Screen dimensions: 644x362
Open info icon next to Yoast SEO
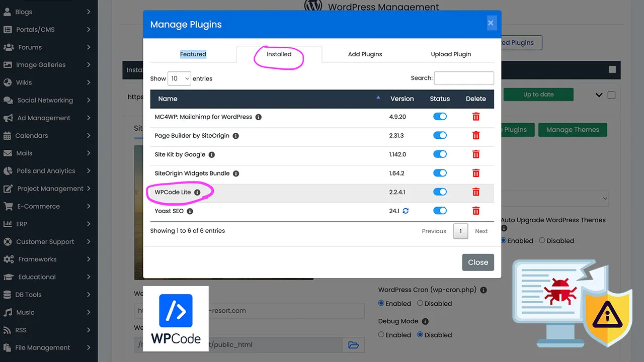190,211
